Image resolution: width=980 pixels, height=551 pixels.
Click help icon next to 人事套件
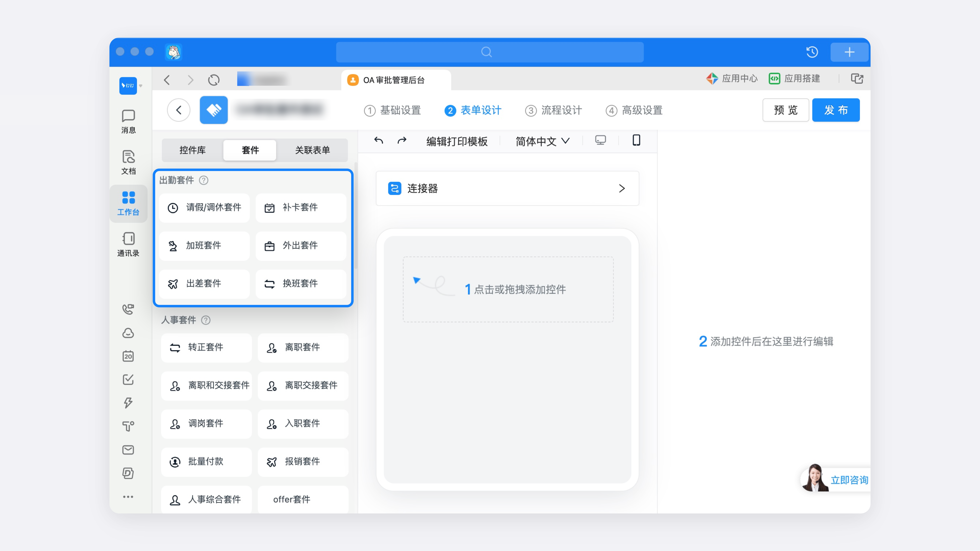(x=206, y=320)
